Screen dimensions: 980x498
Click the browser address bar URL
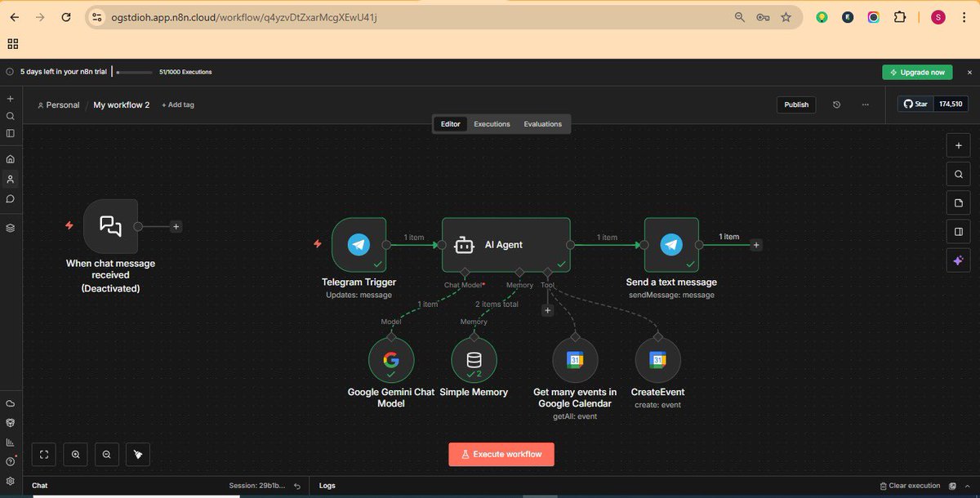244,17
